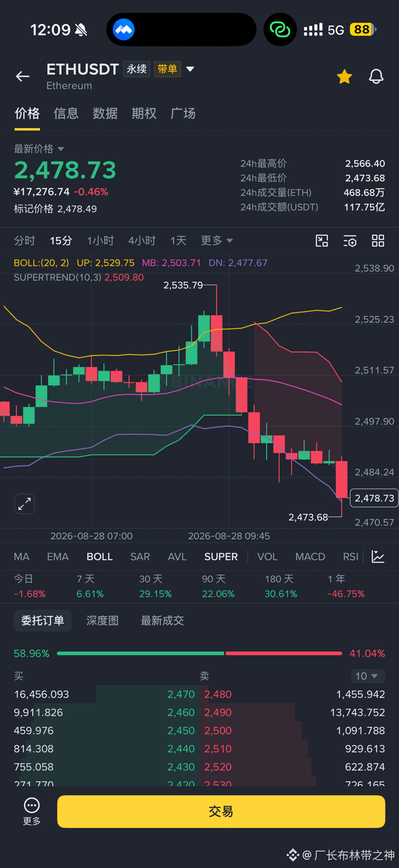Toggle the RSI sub-indicator
The height and width of the screenshot is (868, 399).
351,556
